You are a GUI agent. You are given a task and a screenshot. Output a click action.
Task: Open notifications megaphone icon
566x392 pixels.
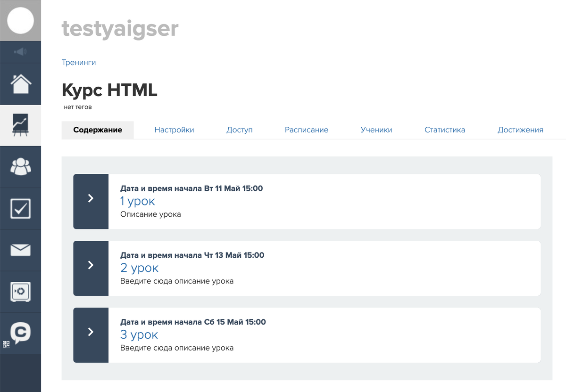tap(20, 52)
